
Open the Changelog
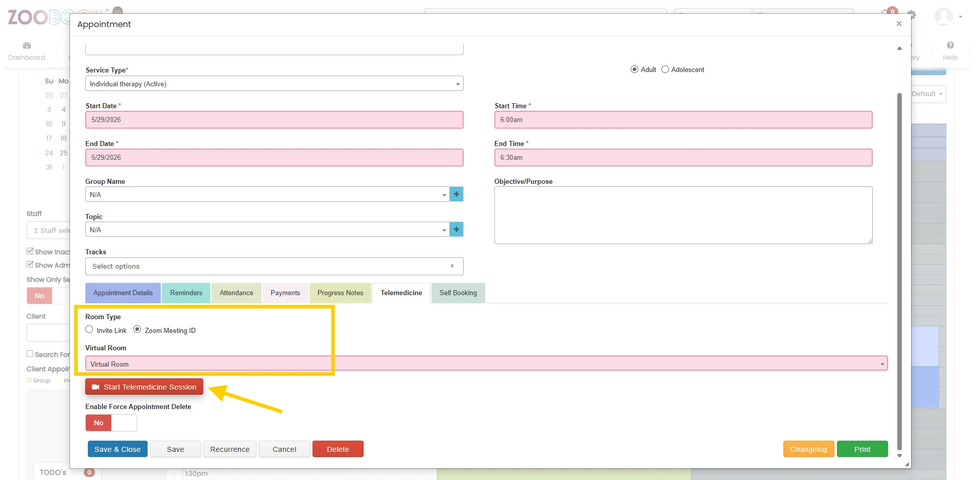click(x=808, y=449)
